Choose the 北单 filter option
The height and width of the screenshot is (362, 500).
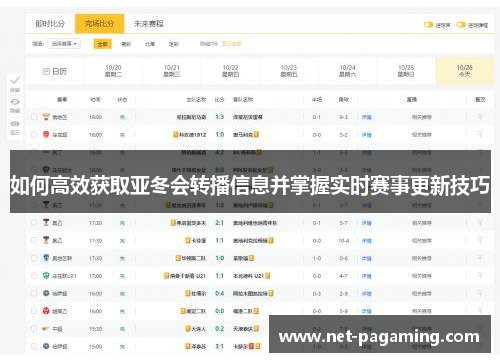point(150,44)
